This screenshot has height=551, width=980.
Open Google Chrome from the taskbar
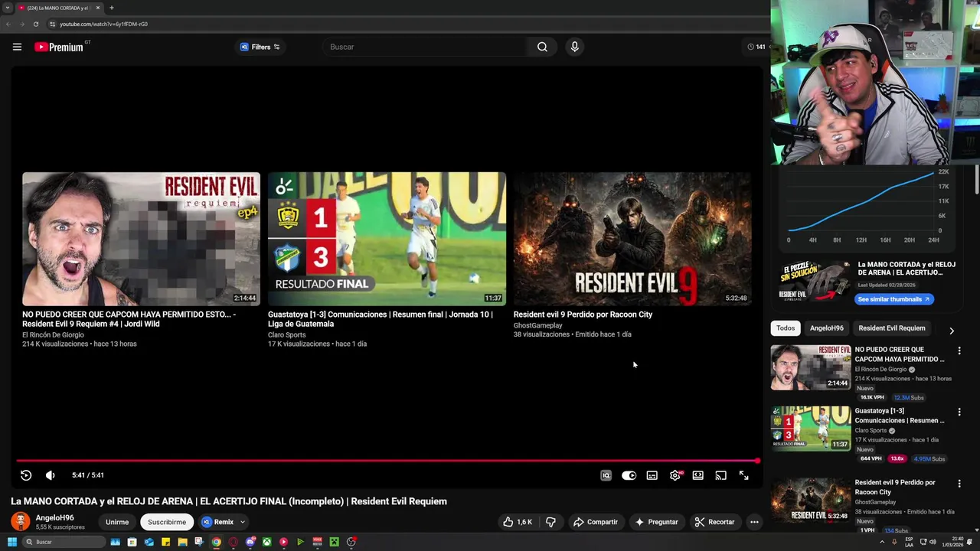[x=216, y=542]
